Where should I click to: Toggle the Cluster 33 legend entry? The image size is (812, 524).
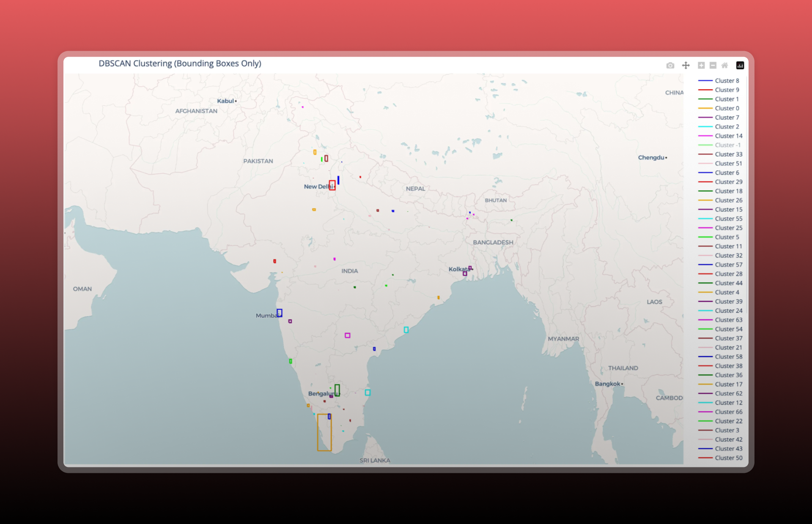(728, 154)
